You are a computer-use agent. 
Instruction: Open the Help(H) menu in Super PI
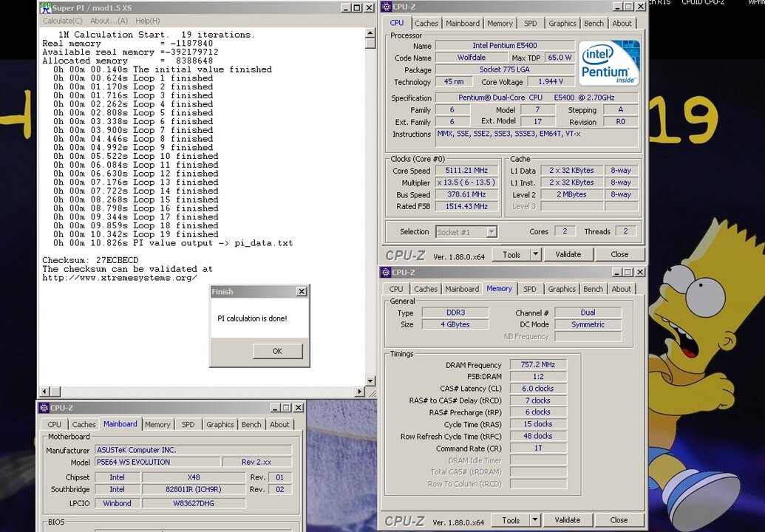147,21
